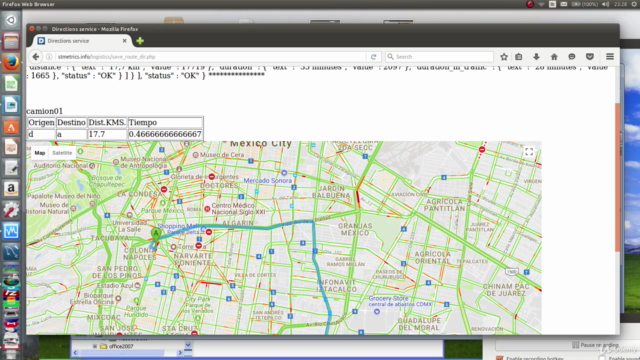Click the Firefox Search field
Viewport: 640px width, 360px height.
point(440,57)
